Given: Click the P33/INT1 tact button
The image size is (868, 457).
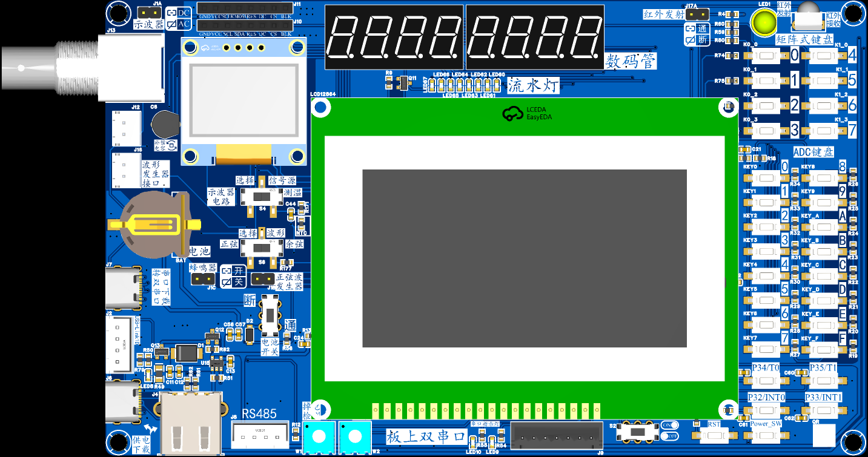Looking at the screenshot, I should [823, 412].
